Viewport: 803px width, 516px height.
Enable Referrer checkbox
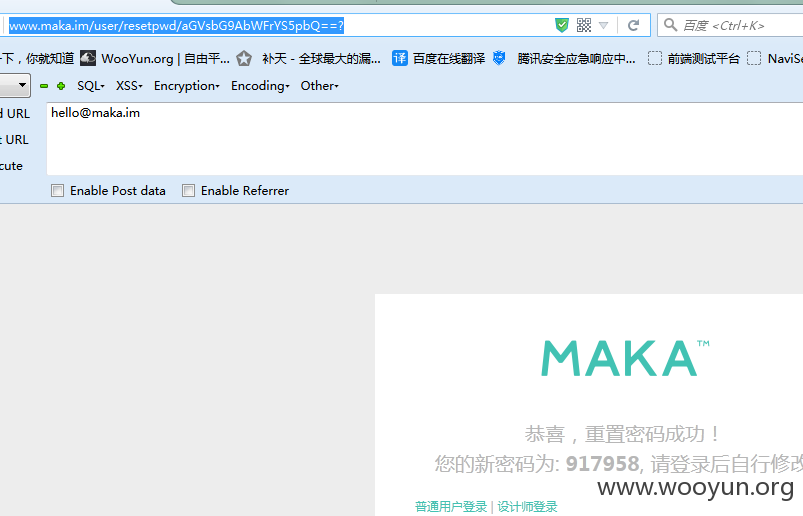(188, 191)
